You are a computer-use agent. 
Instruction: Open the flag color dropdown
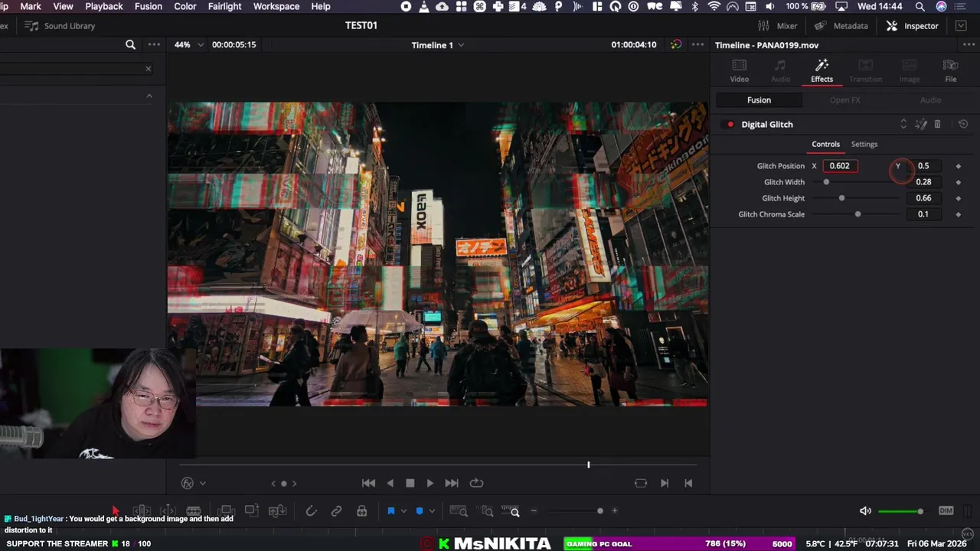(x=403, y=511)
